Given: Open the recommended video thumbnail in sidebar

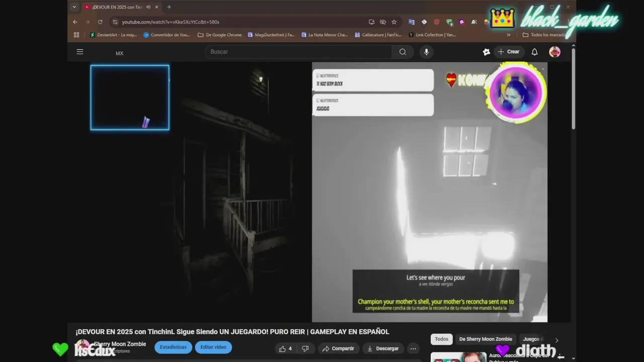Looking at the screenshot, I should click(459, 357).
